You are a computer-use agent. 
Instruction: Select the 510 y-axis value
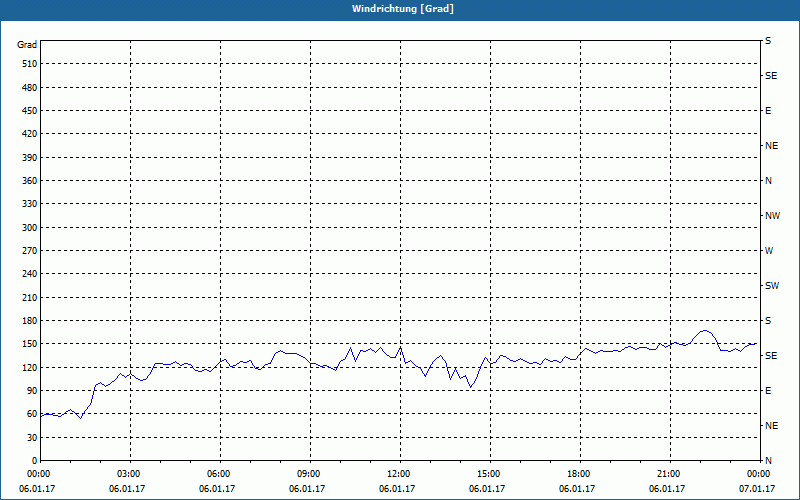(x=30, y=64)
